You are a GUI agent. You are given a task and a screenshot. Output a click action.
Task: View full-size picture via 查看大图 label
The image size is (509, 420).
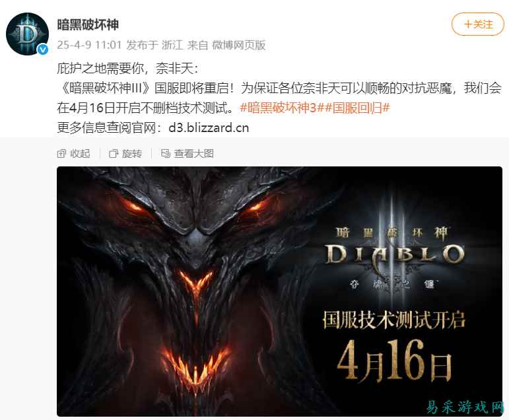point(194,154)
